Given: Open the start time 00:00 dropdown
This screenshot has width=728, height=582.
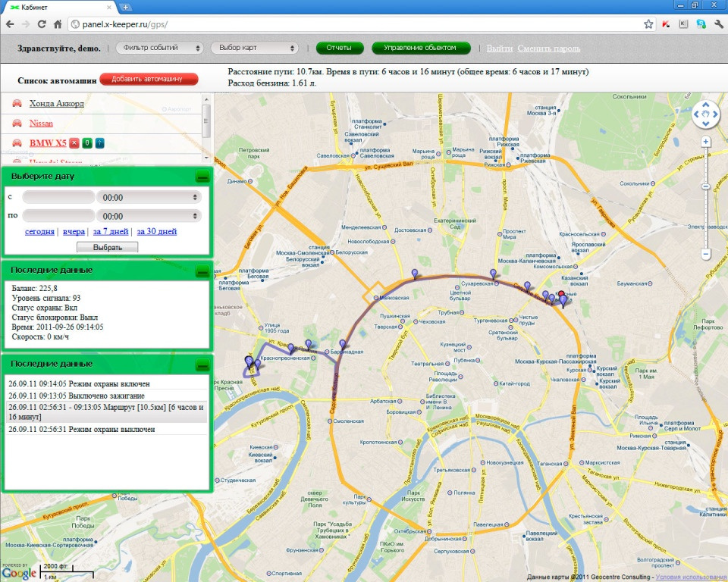Looking at the screenshot, I should click(149, 197).
